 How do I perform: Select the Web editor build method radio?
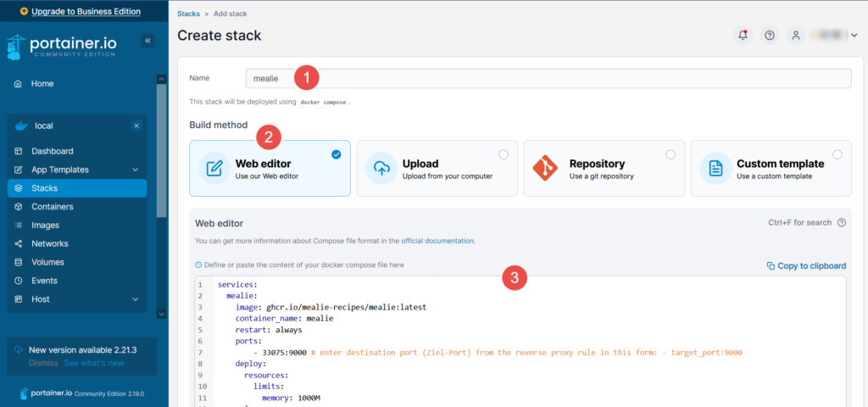[x=336, y=154]
